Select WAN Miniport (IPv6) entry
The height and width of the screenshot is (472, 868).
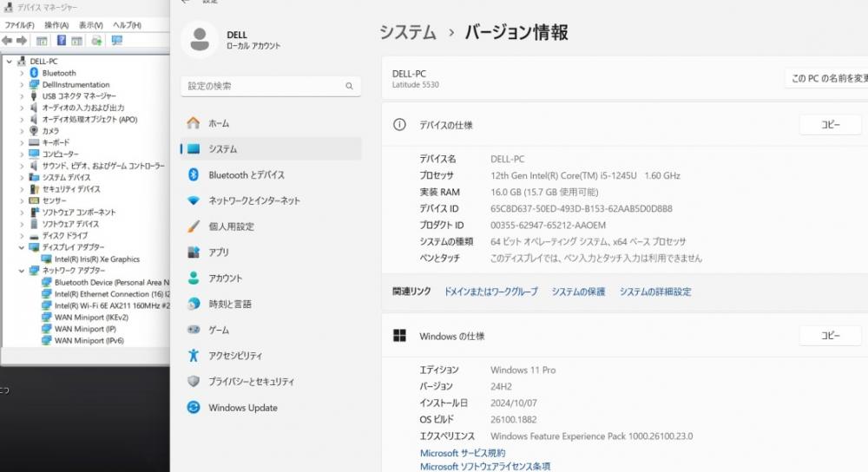point(89,340)
